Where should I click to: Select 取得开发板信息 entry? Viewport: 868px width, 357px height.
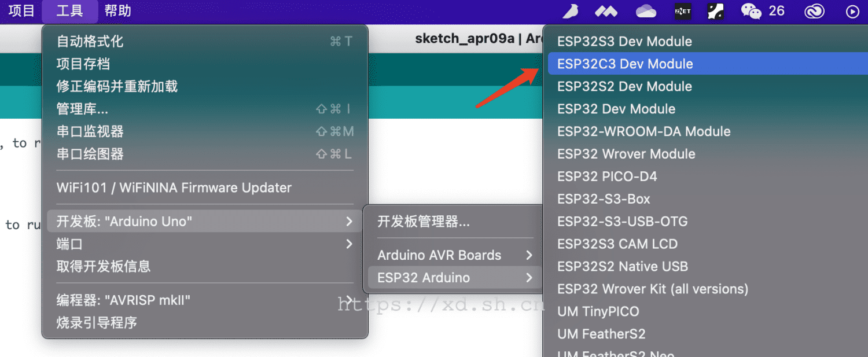(x=205, y=266)
